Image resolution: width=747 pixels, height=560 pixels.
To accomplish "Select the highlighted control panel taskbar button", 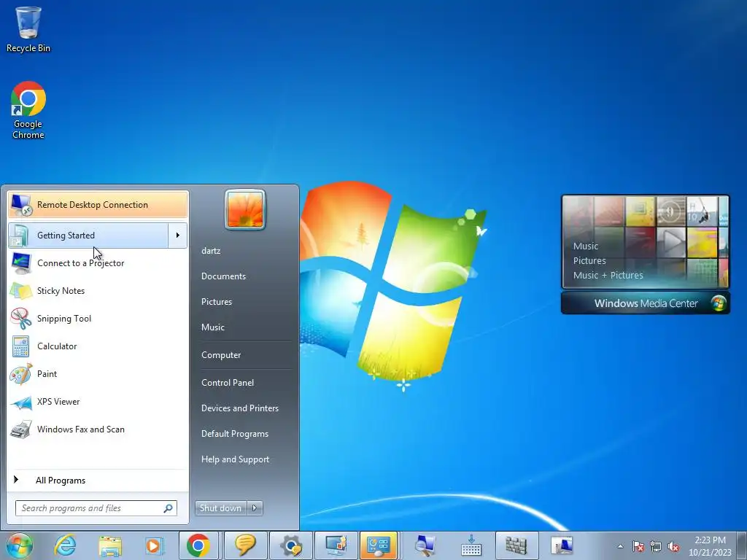I will click(x=379, y=545).
